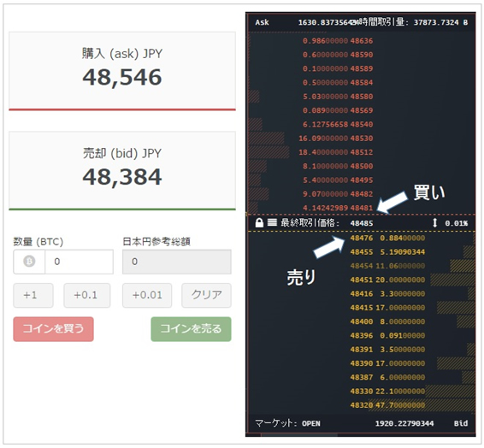
Task: Focus the 数量 (BTC) input field
Action: pyautogui.click(x=79, y=262)
